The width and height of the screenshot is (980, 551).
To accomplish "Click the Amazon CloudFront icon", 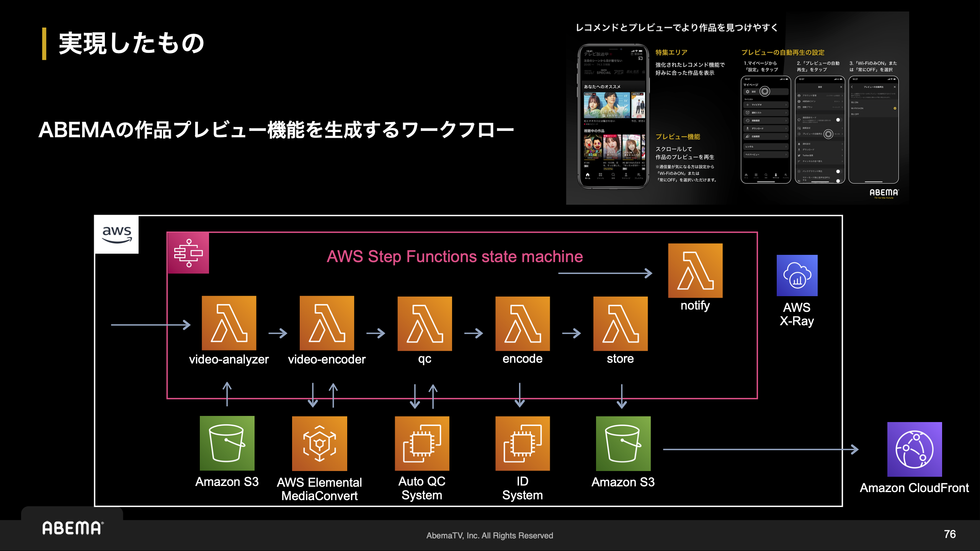I will tap(915, 449).
